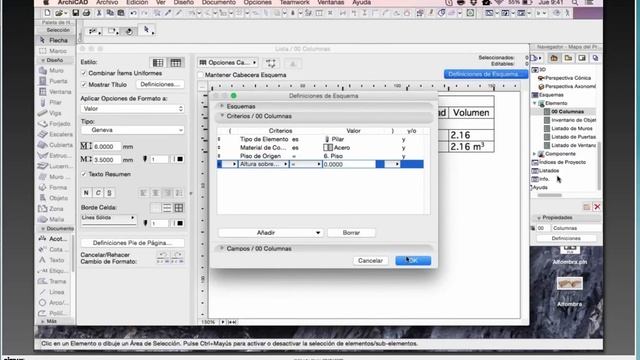The height and width of the screenshot is (360, 640).
Task: Click the pen color swatch beside 3.5000
Action: pyautogui.click(x=180, y=159)
